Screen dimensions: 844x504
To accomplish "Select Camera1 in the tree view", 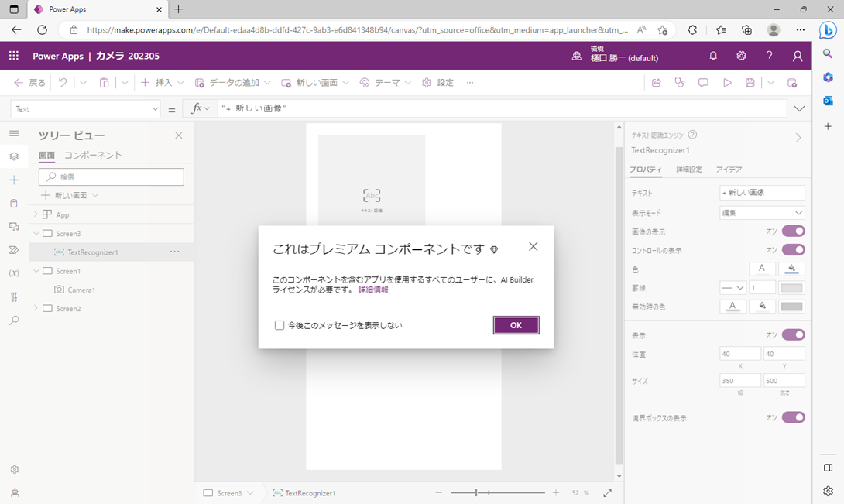I will [81, 290].
